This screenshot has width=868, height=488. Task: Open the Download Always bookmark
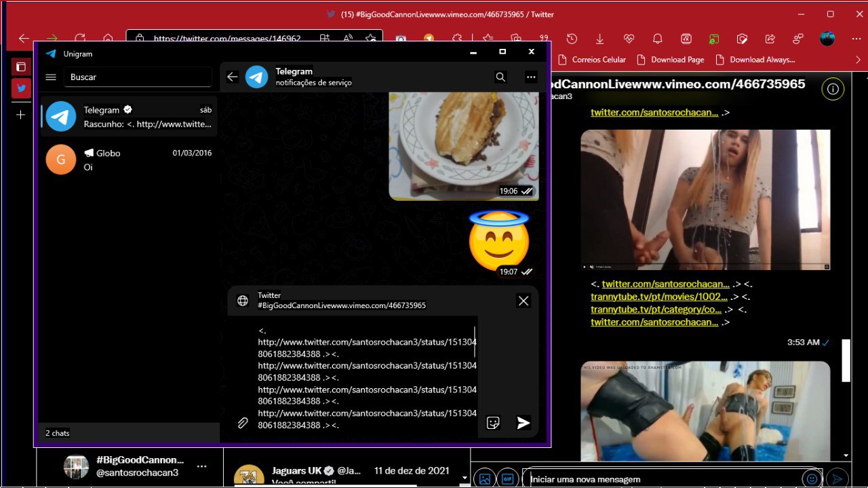point(755,60)
